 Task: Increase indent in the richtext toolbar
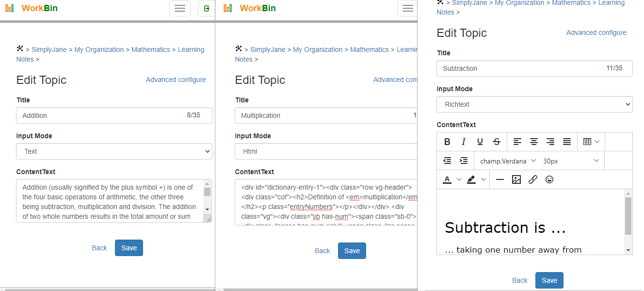click(x=464, y=161)
